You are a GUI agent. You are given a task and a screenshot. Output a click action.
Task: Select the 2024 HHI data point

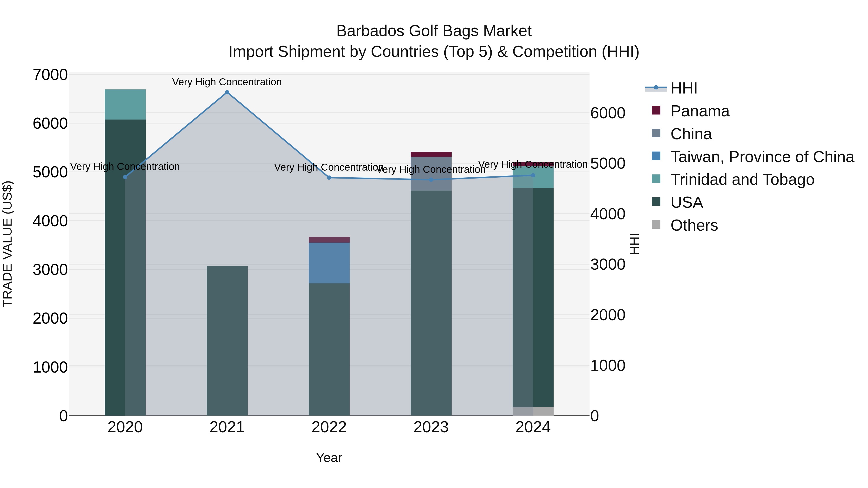tap(533, 175)
